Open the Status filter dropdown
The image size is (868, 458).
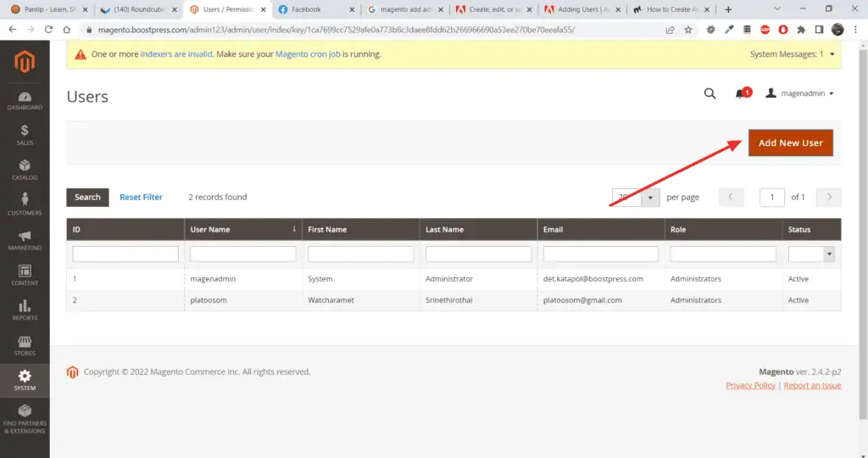tap(811, 254)
